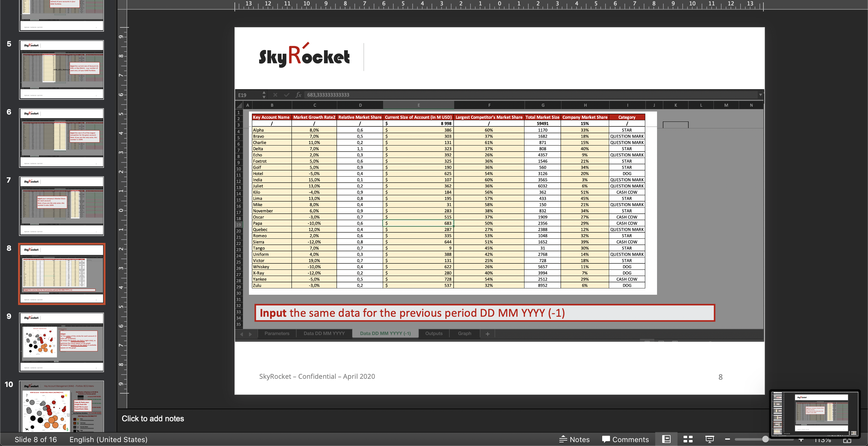Click the E19 name box stepper arrows
This screenshot has height=446, width=868.
264,95
